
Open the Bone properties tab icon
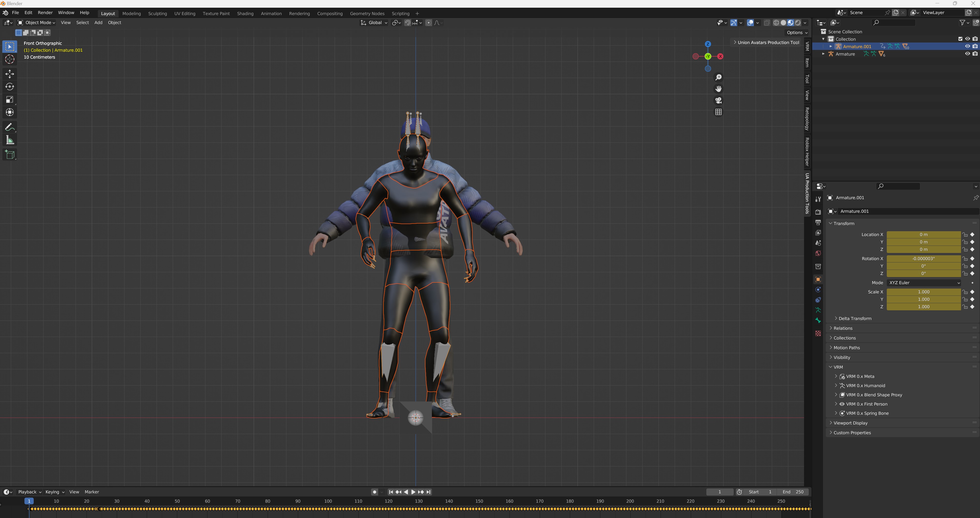click(x=818, y=321)
